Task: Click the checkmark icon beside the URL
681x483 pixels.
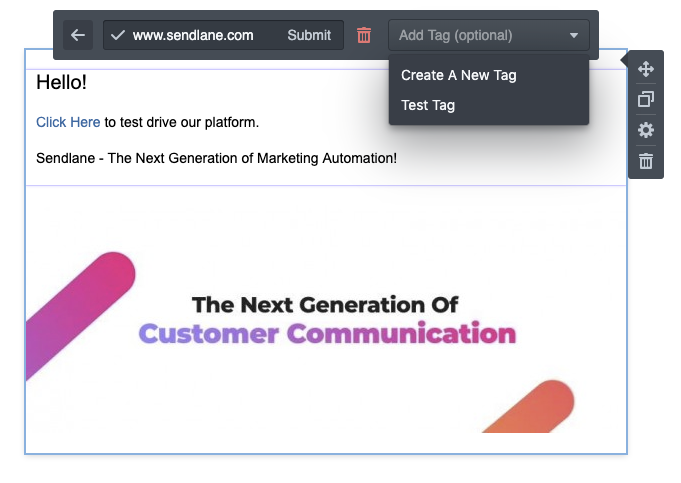Action: (x=118, y=35)
